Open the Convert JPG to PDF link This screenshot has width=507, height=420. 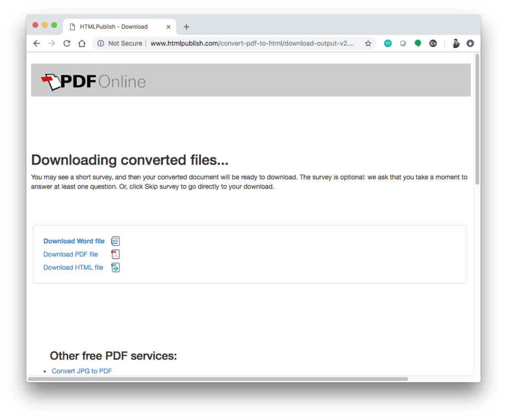[x=82, y=371]
